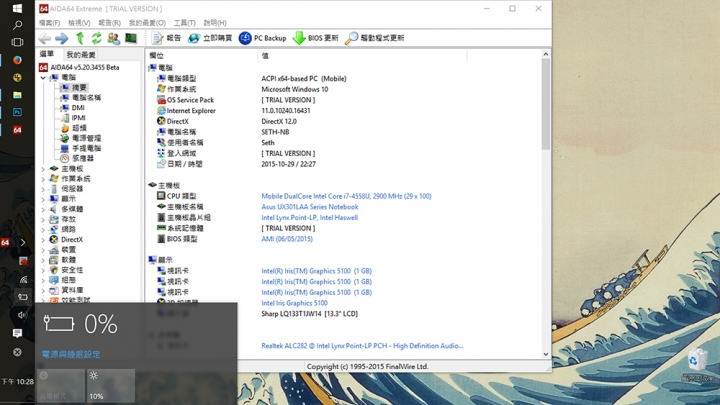Viewport: 720px width, 405px height.
Task: Open Firefox from the taskbar
Action: pos(17,60)
